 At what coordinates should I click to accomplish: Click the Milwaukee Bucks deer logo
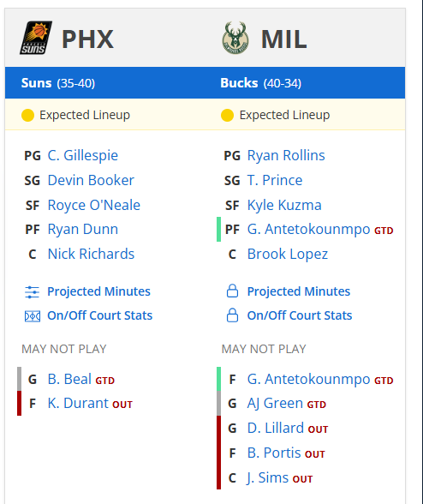pos(235,38)
